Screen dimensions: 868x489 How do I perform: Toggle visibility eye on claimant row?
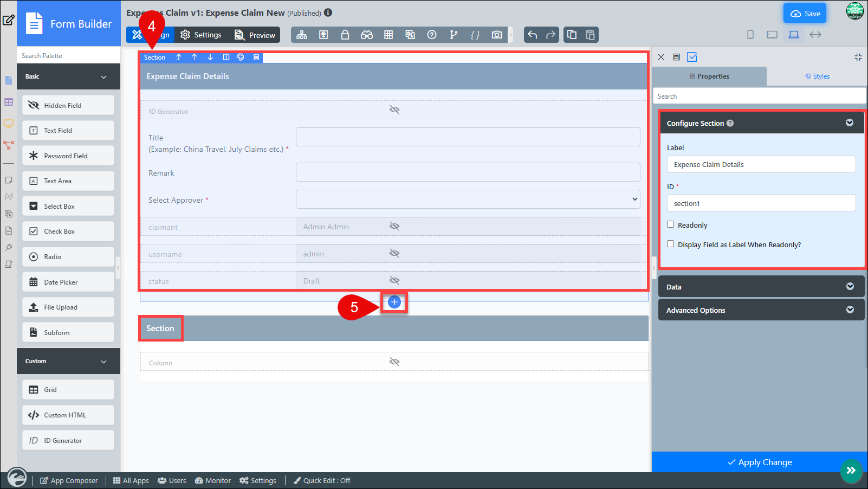pyautogui.click(x=394, y=226)
